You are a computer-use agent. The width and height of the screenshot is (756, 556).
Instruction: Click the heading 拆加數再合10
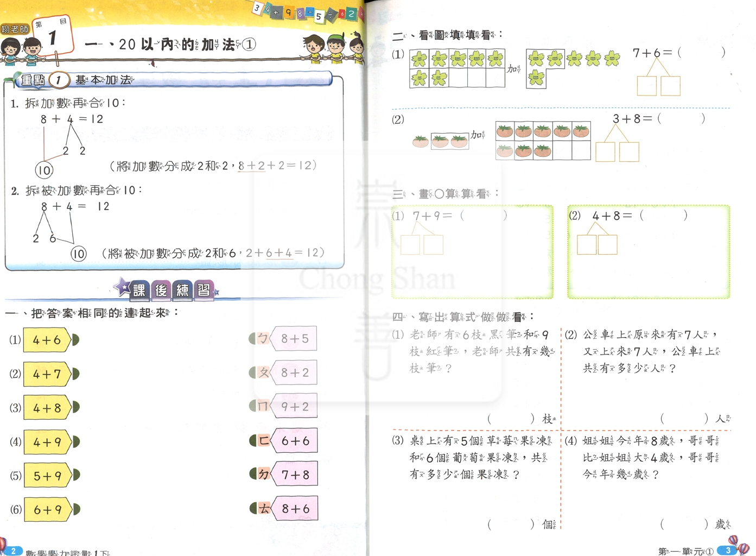click(x=74, y=103)
